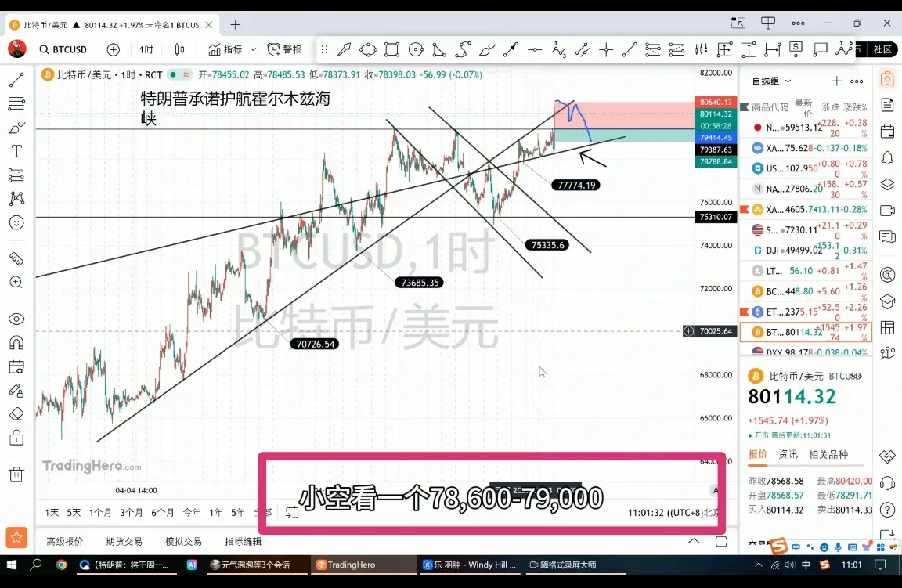Image resolution: width=902 pixels, height=588 pixels.
Task: Select the DJI row in watchlist
Action: (806, 251)
